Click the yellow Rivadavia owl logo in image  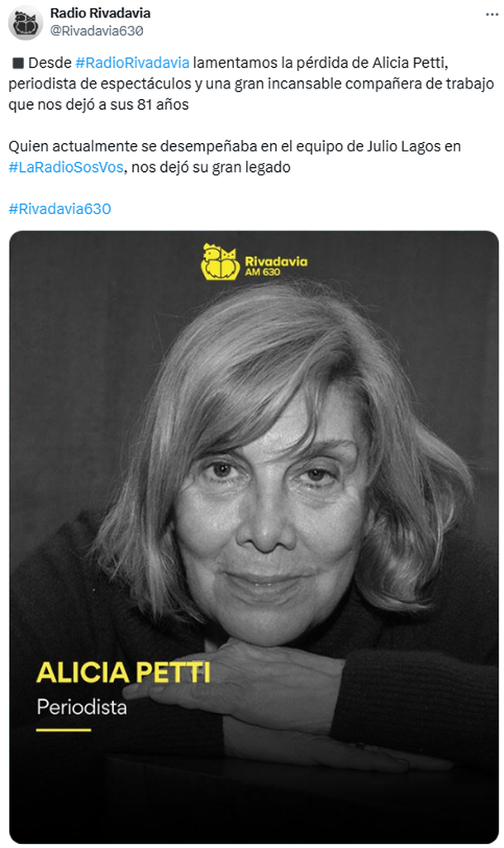pos(220,261)
